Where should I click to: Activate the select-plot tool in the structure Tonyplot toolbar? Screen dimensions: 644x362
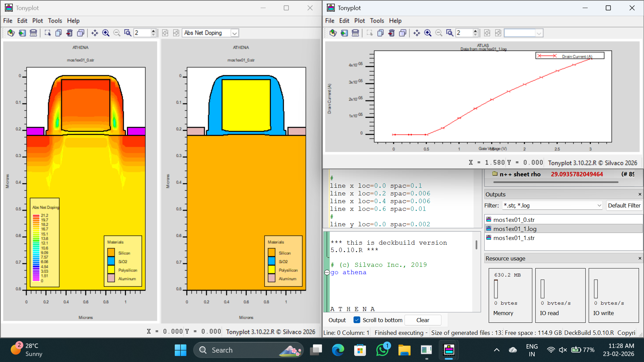[x=47, y=33]
